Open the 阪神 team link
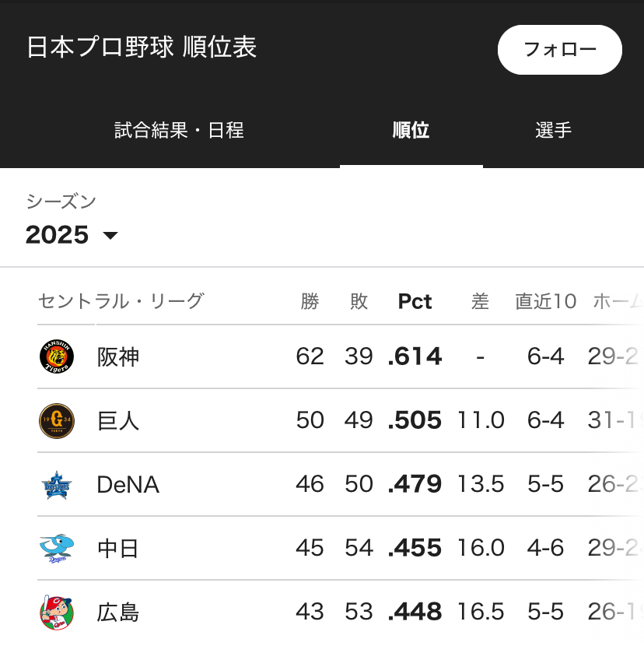This screenshot has height=667, width=644. click(118, 357)
